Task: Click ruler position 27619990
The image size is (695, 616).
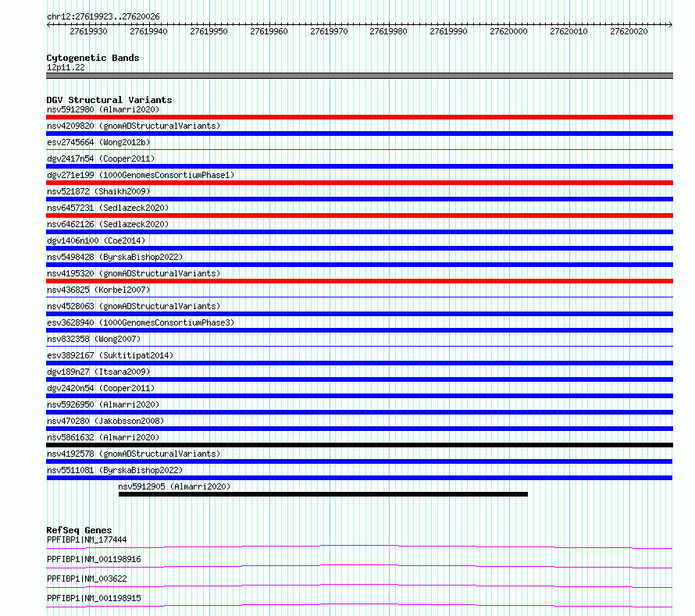Action: (x=448, y=31)
